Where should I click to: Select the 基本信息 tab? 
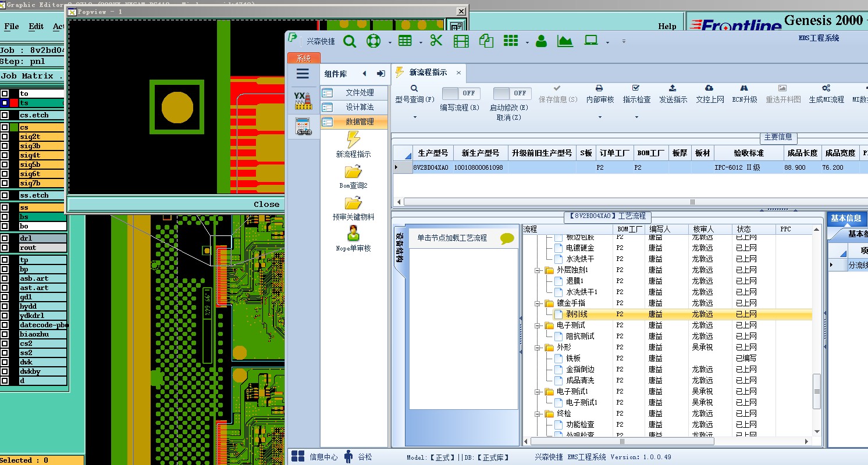(846, 219)
